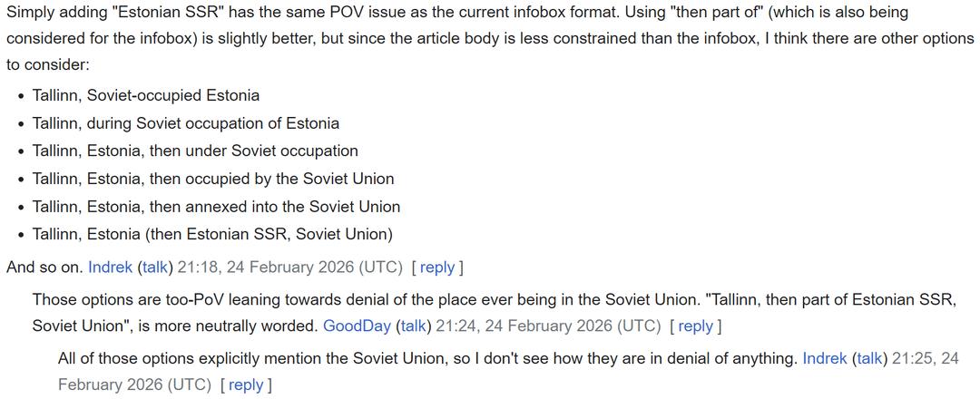Open GoodDay's user page link

point(358,326)
